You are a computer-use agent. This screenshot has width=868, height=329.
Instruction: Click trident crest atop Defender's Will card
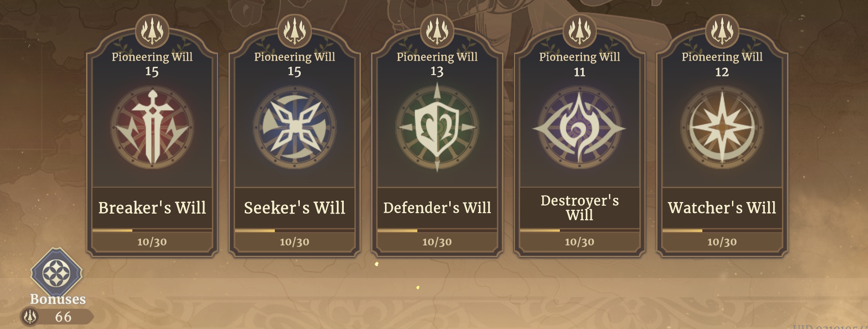[437, 31]
